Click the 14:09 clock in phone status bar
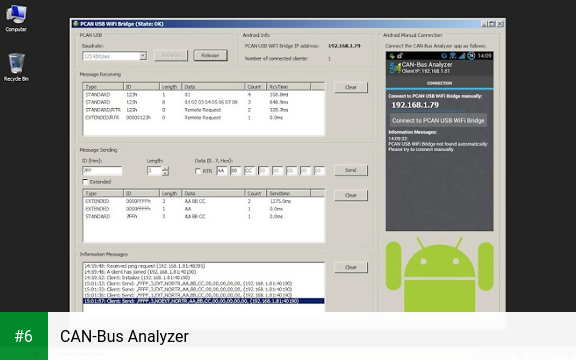The width and height of the screenshot is (576, 360). pos(485,56)
